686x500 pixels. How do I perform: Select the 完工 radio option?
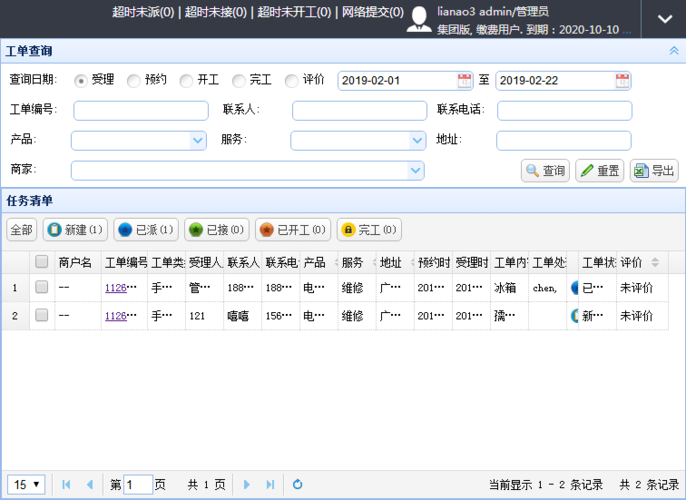[238, 81]
